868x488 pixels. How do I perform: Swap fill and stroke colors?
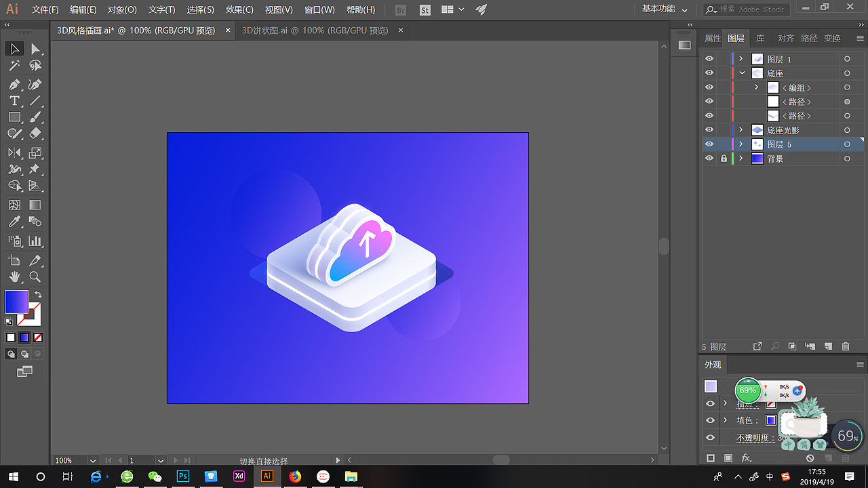click(x=38, y=295)
